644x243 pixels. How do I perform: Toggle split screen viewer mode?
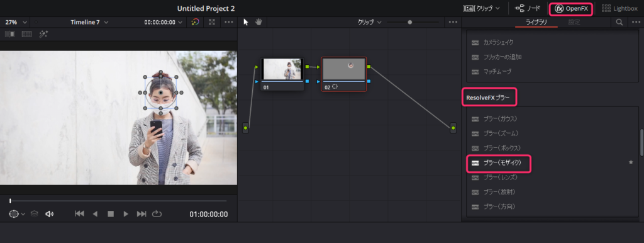(26, 34)
